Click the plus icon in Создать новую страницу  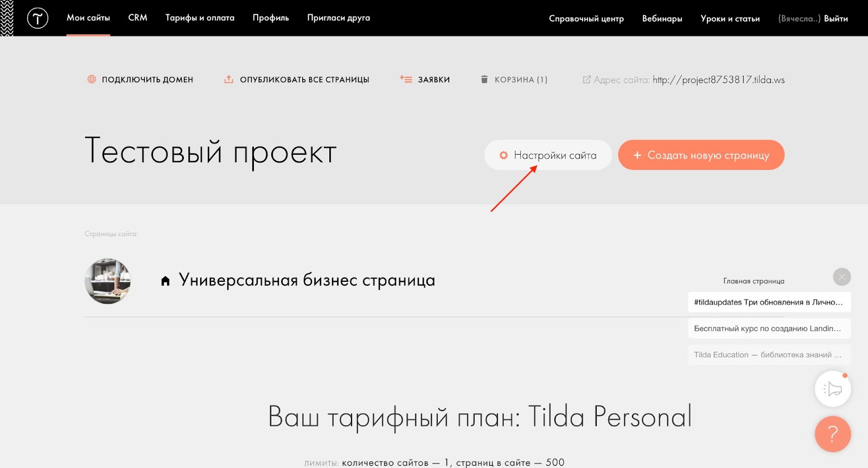pyautogui.click(x=637, y=155)
